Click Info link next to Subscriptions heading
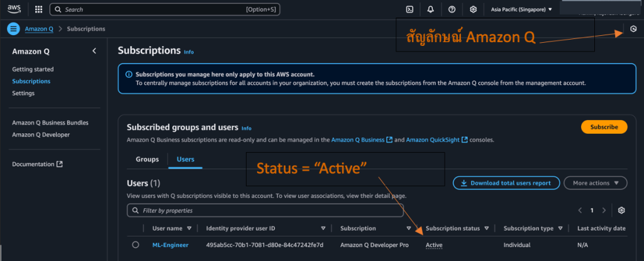Viewport: 644px width, 261px height. pos(189,52)
